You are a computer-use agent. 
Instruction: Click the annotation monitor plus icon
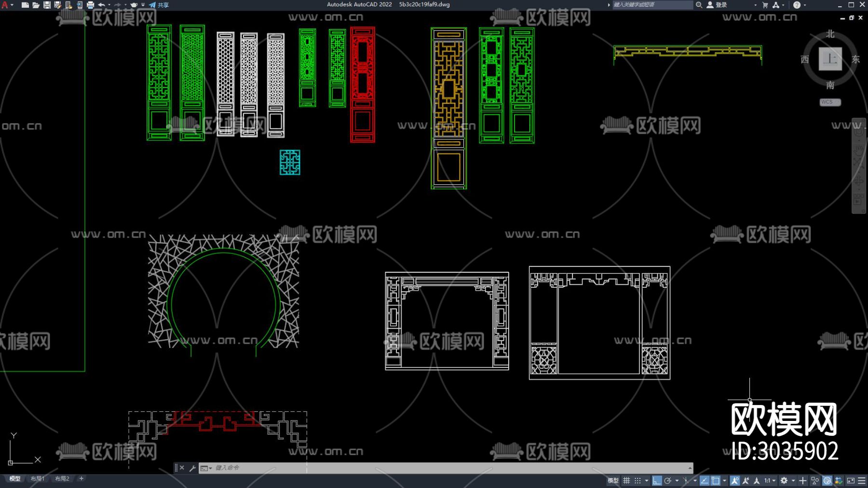[x=803, y=481]
